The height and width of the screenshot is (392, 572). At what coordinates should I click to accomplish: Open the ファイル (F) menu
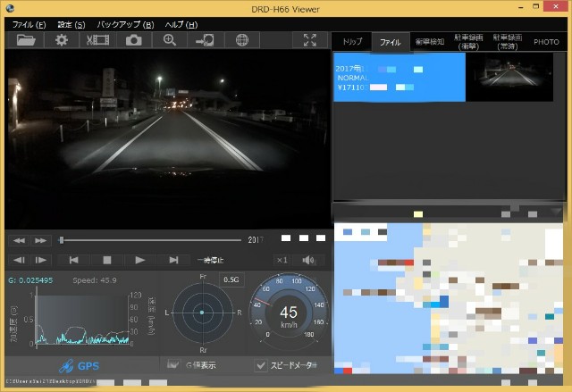[29, 25]
